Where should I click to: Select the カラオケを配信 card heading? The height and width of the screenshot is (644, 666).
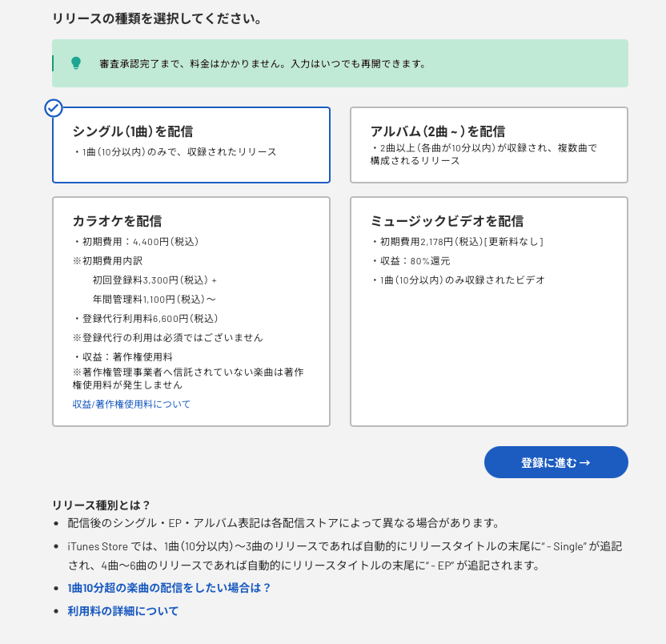(x=117, y=221)
